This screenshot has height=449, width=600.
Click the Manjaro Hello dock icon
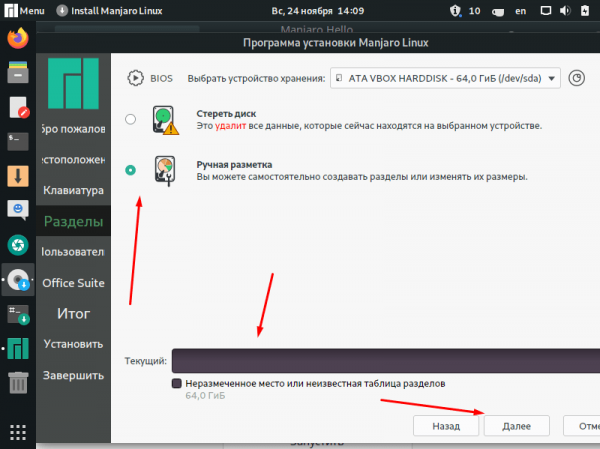[18, 348]
